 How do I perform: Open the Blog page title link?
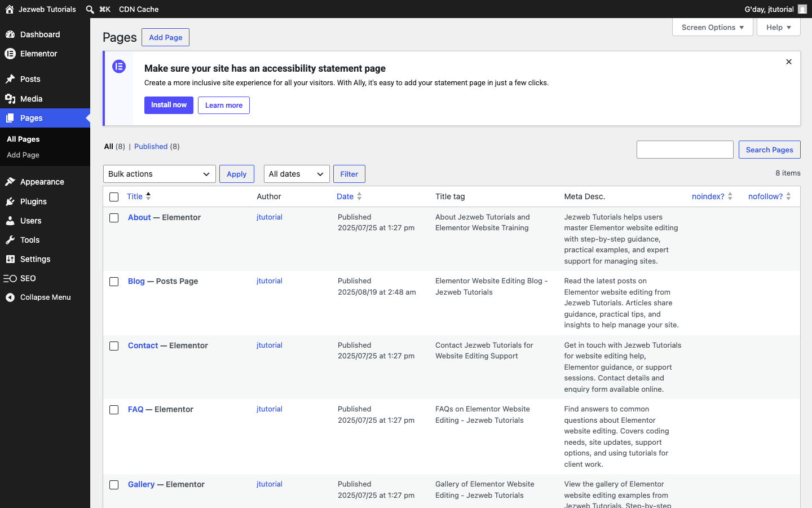(x=136, y=281)
